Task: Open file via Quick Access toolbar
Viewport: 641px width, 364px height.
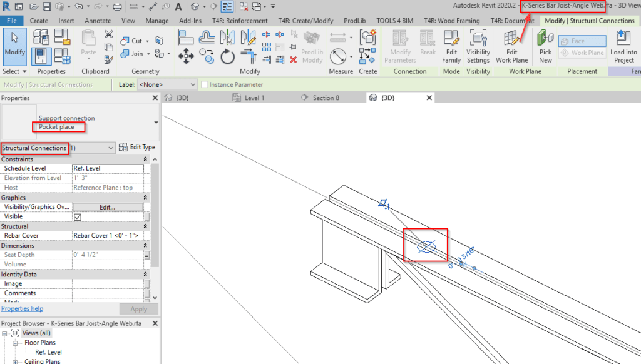Action: click(34, 6)
